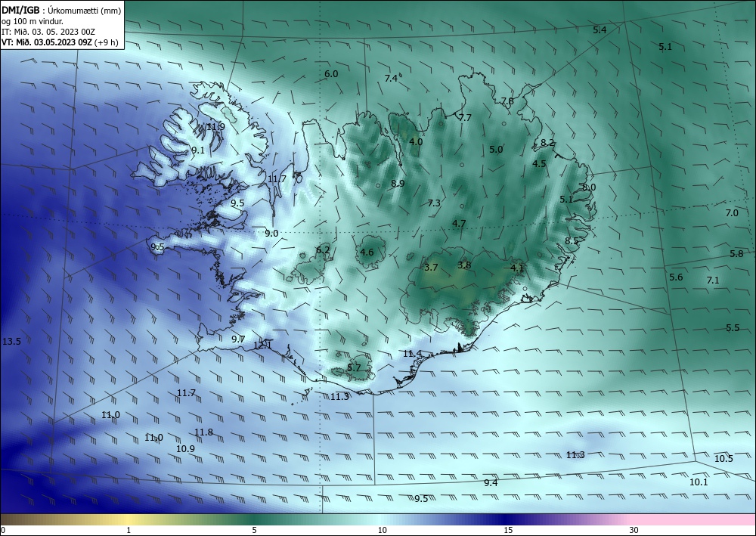Click the 4.6 value on the glacier

[367, 252]
